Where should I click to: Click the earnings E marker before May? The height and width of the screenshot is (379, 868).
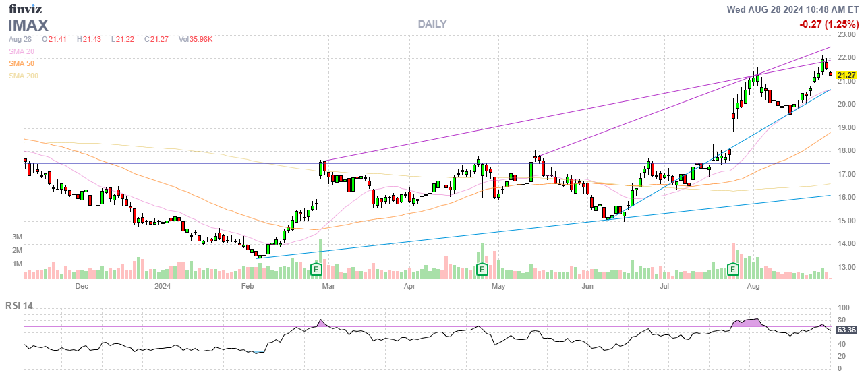(x=482, y=270)
